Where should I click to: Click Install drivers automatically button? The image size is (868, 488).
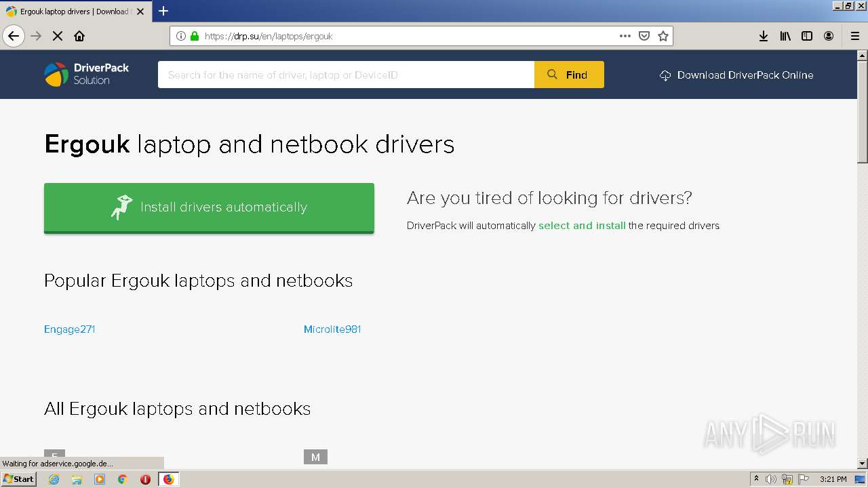tap(209, 207)
